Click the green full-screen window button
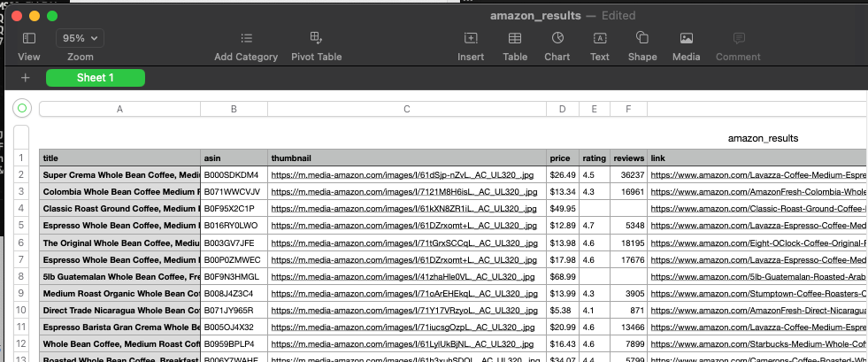 52,16
